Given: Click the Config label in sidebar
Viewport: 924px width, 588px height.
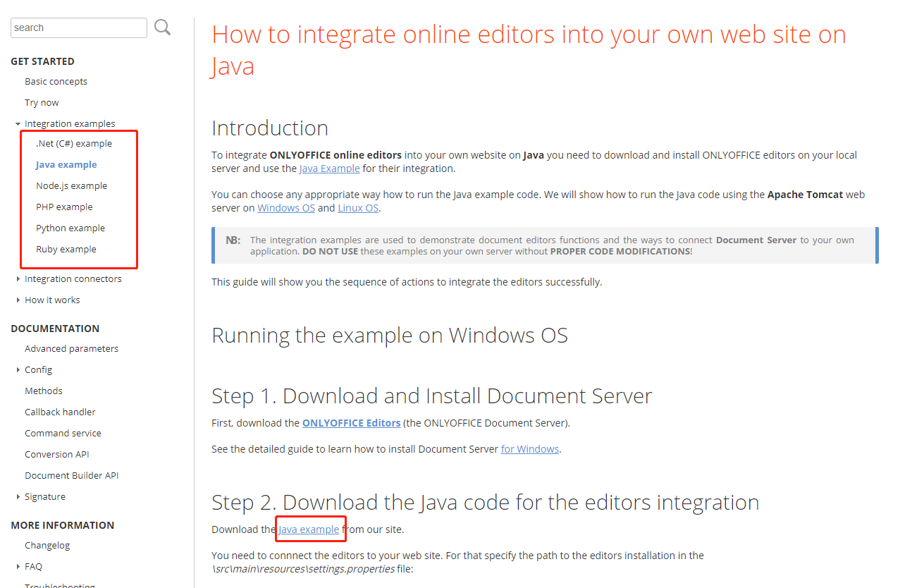Looking at the screenshot, I should pos(38,369).
